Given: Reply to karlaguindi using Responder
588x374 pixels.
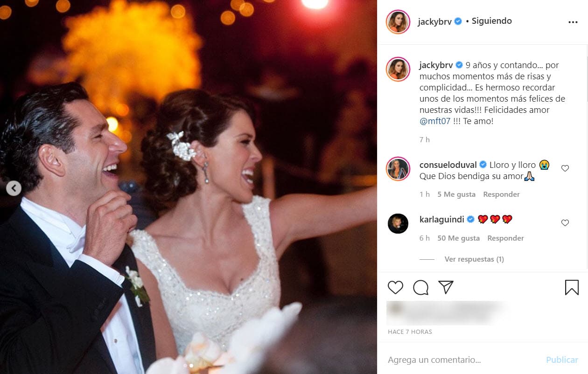Looking at the screenshot, I should tap(505, 238).
